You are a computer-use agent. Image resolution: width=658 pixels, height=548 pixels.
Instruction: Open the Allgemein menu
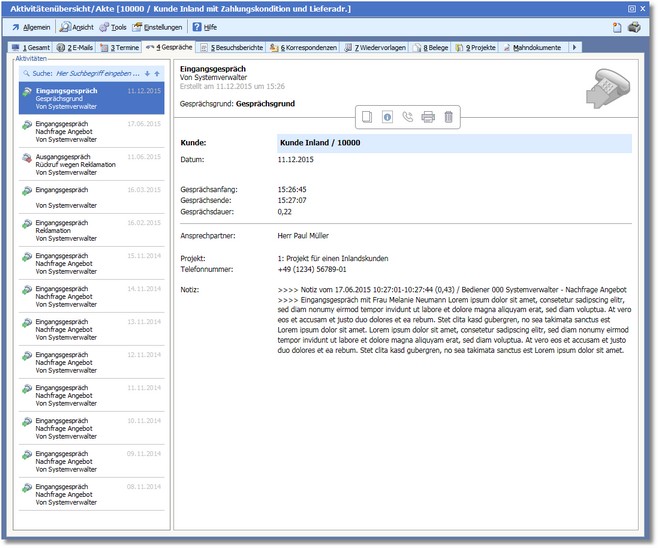pos(30,27)
